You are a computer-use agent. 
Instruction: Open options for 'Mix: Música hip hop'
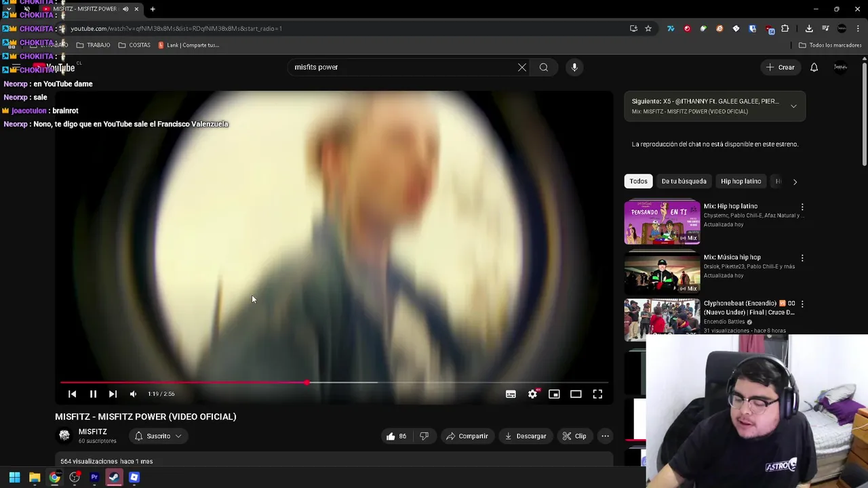click(x=802, y=258)
